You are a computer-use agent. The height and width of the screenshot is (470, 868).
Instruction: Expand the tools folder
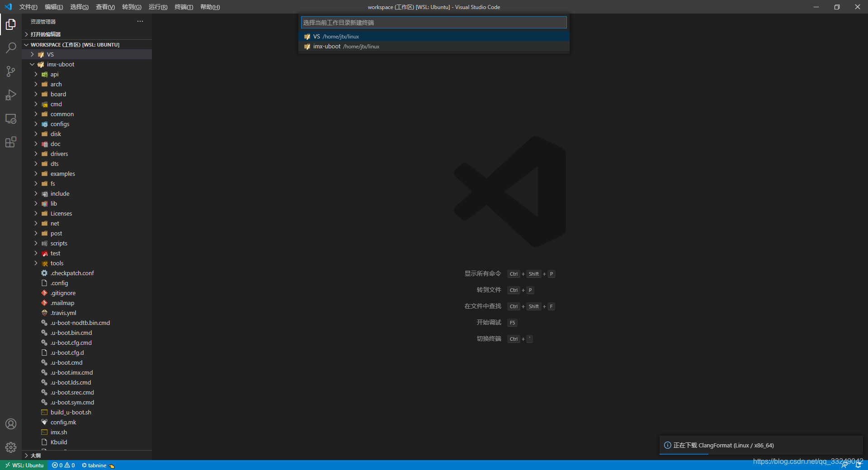coord(87,263)
